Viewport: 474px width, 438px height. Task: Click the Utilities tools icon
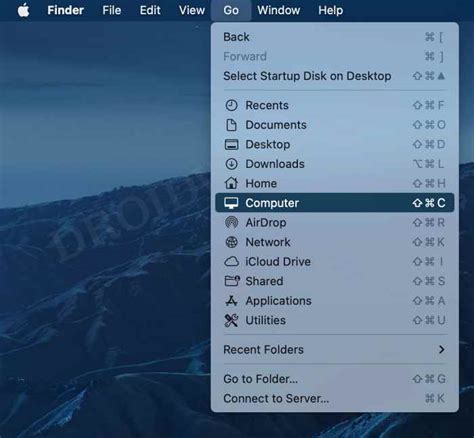231,320
